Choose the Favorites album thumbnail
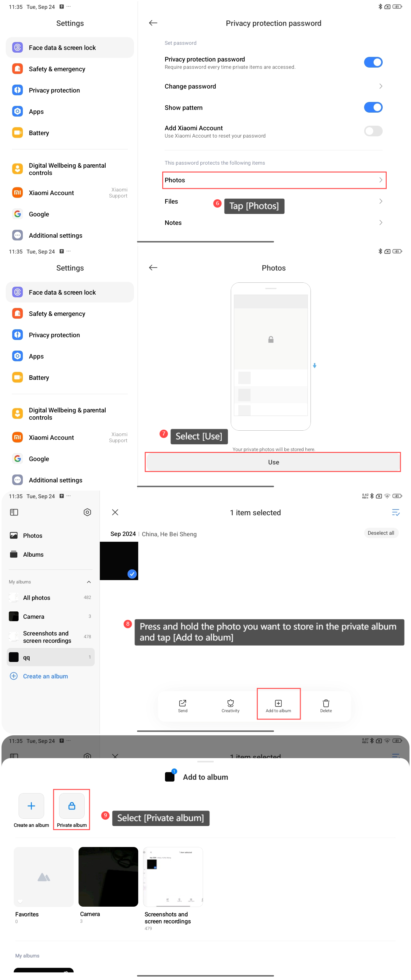411x980 pixels. (44, 877)
